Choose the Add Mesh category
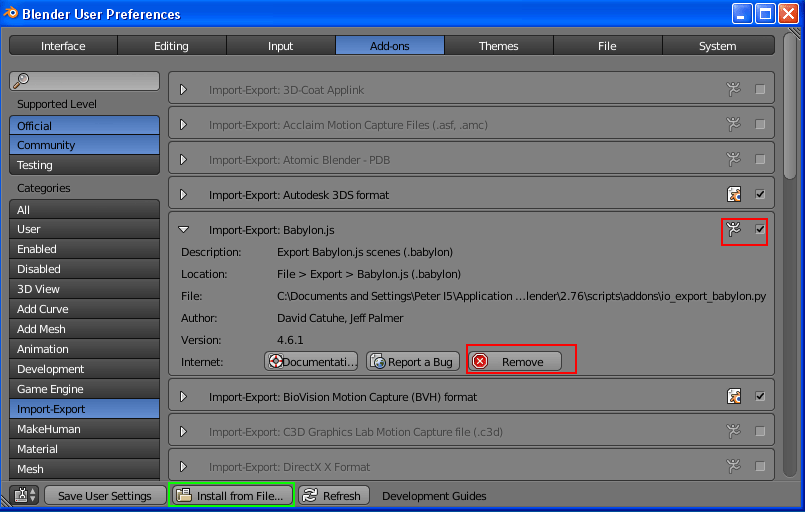The width and height of the screenshot is (805, 512). tap(84, 329)
